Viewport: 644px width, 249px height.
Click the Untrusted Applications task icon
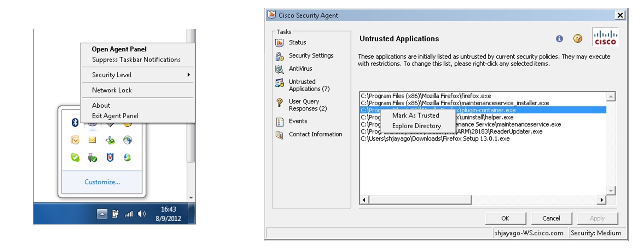(279, 83)
